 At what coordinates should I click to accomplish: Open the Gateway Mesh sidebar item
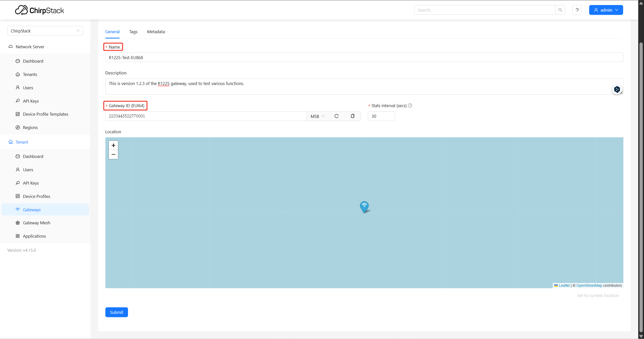pyautogui.click(x=36, y=223)
